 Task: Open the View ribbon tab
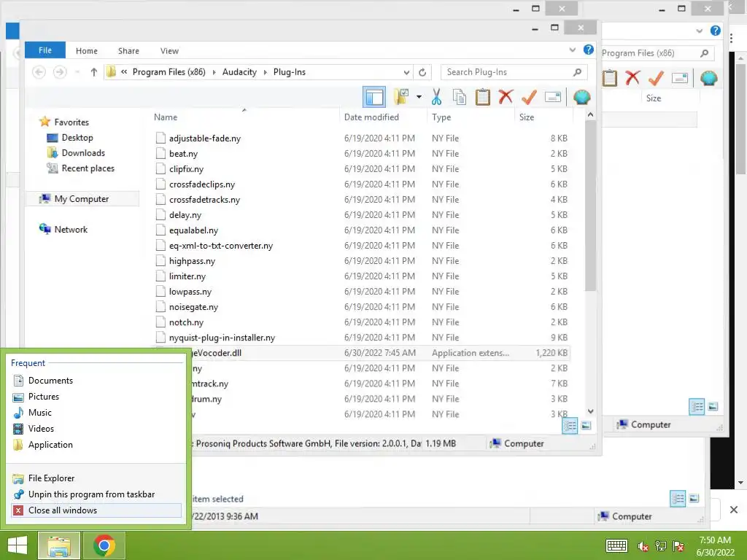169,51
